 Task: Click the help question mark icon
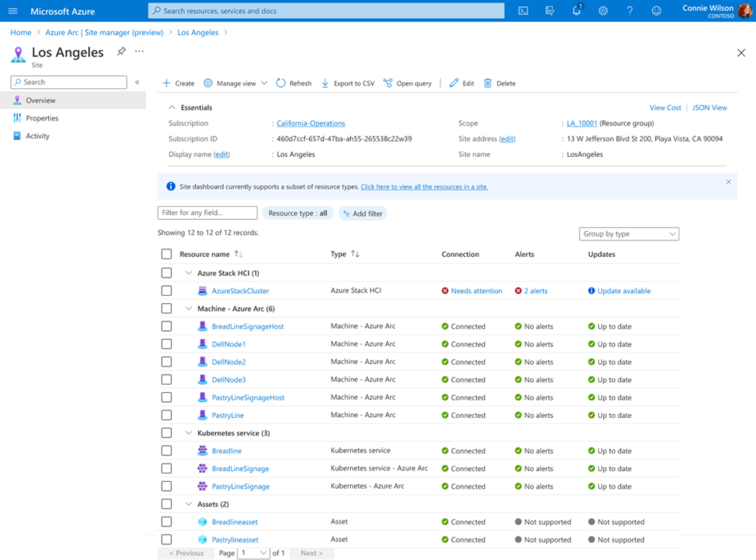[629, 11]
